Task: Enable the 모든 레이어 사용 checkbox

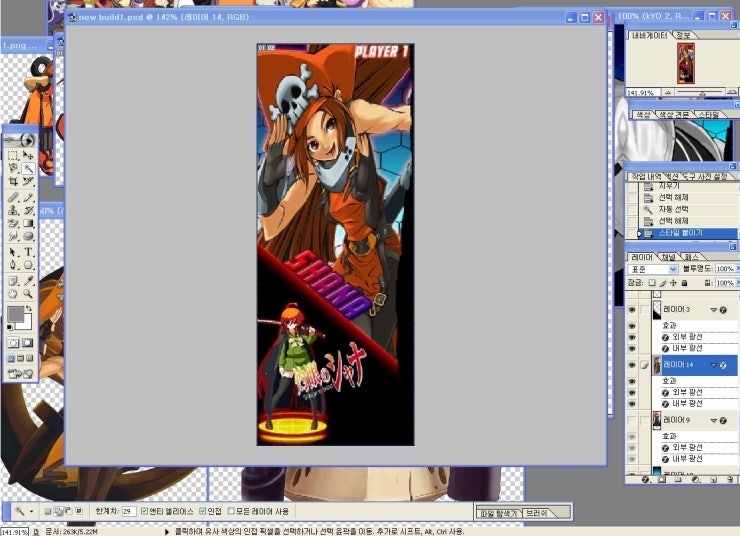Action: pyautogui.click(x=231, y=511)
